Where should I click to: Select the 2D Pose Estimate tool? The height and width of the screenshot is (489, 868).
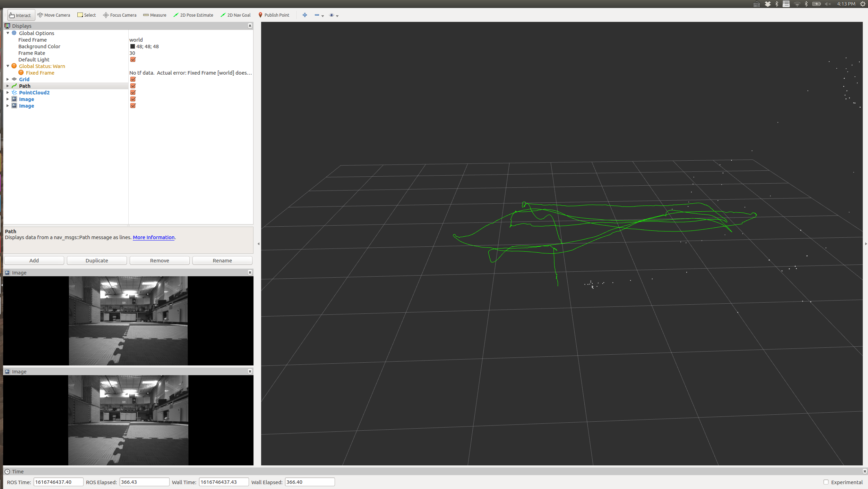tap(193, 15)
